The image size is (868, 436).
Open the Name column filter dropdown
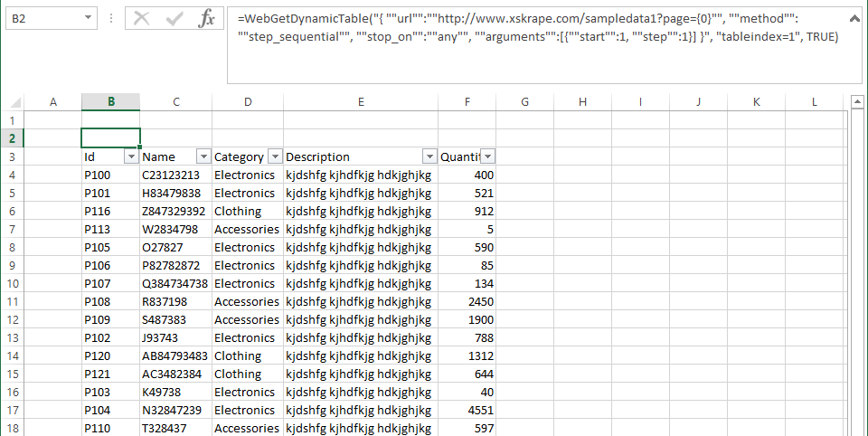pyautogui.click(x=203, y=156)
